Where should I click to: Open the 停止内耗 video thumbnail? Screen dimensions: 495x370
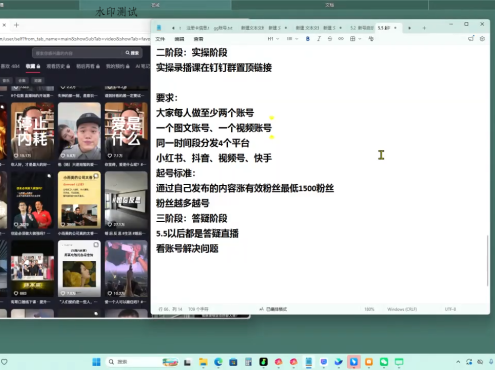coord(32,131)
